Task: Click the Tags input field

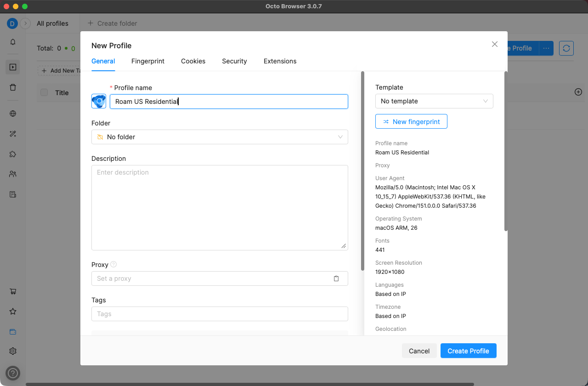Action: [x=220, y=314]
